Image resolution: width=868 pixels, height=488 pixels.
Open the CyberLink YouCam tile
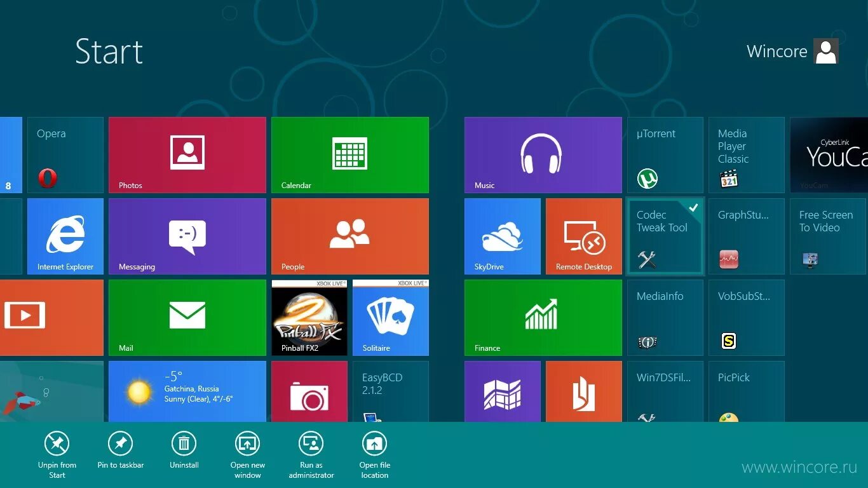pyautogui.click(x=829, y=155)
